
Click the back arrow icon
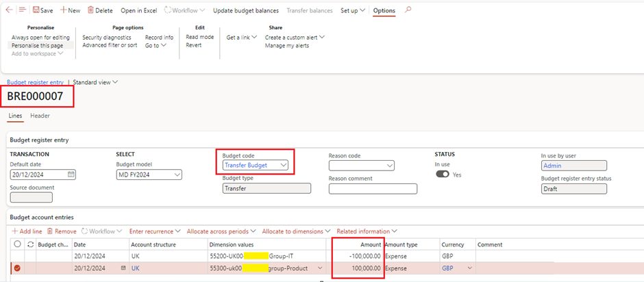(x=9, y=10)
